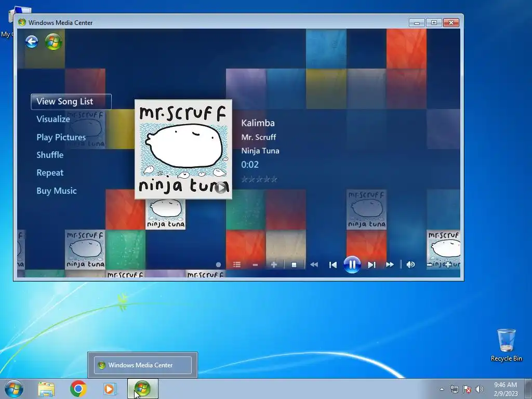Skip to the next track
The image size is (532, 399).
tap(371, 264)
